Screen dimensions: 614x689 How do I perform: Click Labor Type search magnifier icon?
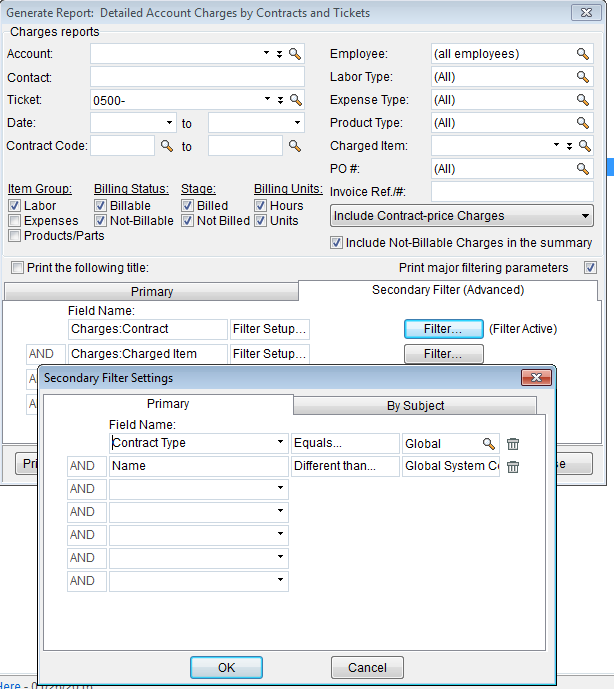[x=583, y=77]
